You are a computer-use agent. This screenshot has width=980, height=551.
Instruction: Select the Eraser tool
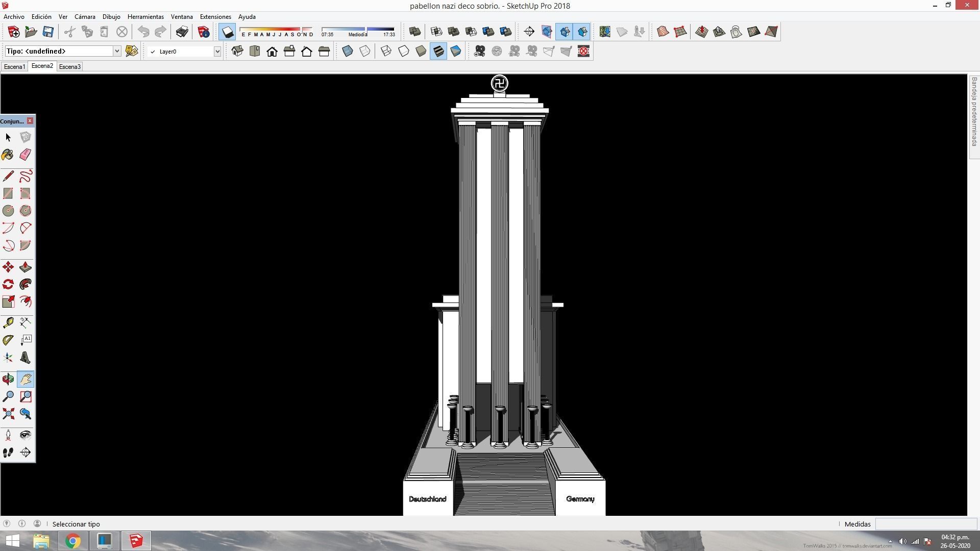coord(25,155)
